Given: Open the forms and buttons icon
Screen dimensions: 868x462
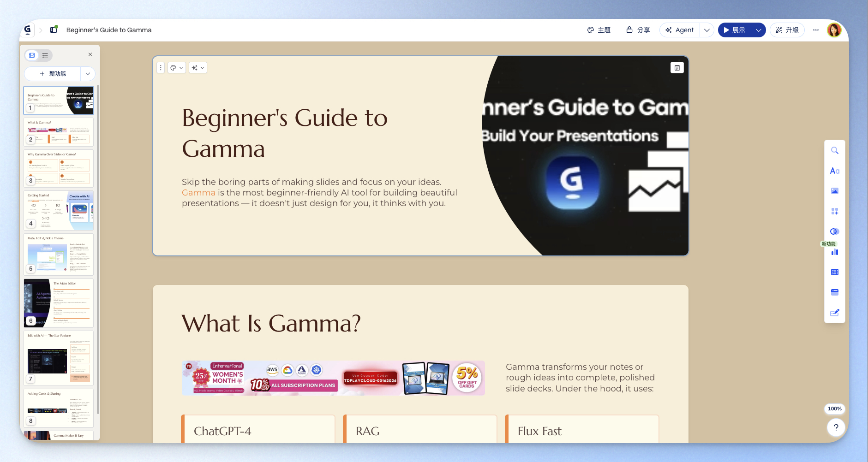Looking at the screenshot, I should coord(834,313).
